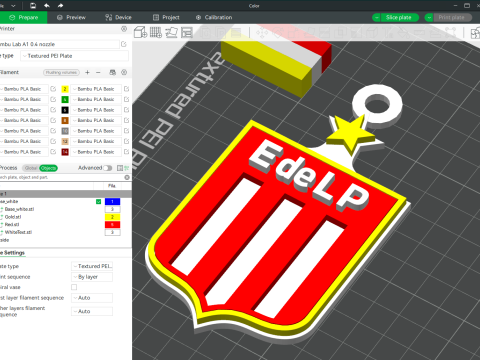Click the red filament cell of Red.stl

coord(112,225)
